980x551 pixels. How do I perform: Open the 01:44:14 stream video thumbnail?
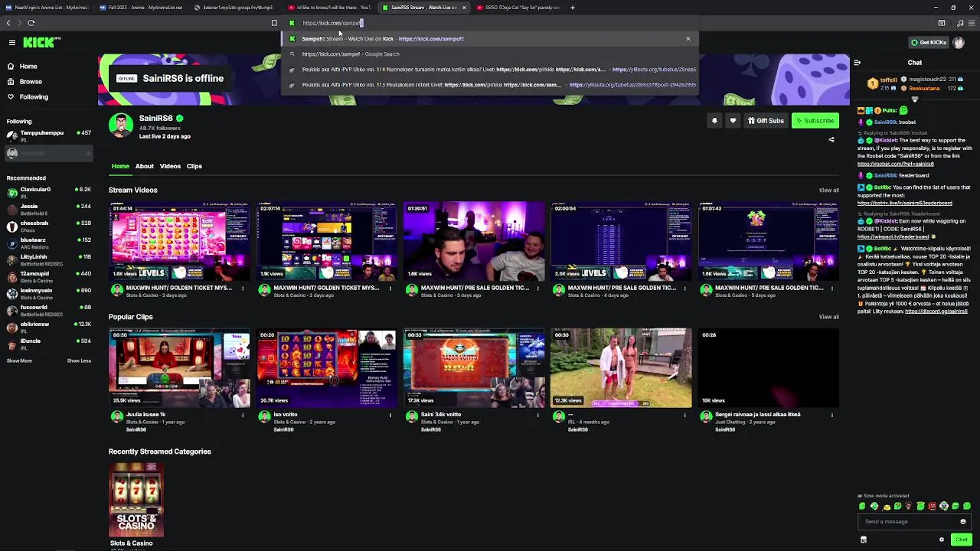pyautogui.click(x=179, y=242)
